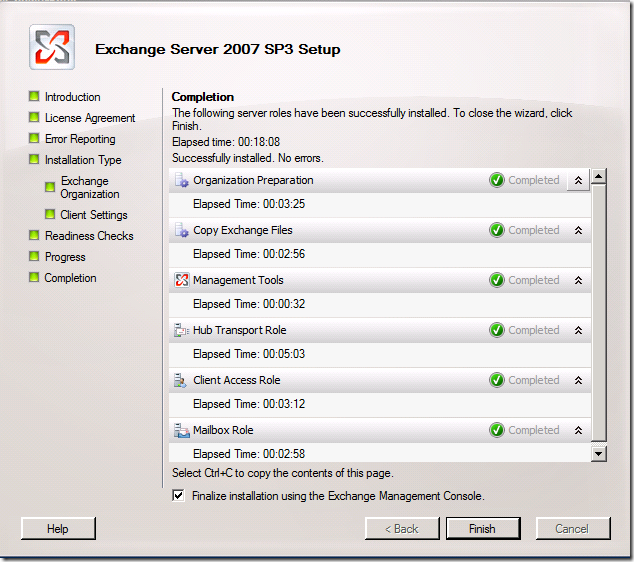The height and width of the screenshot is (562, 634).
Task: Click 'Elapsed Time: 00:02:58' text
Action: [249, 454]
